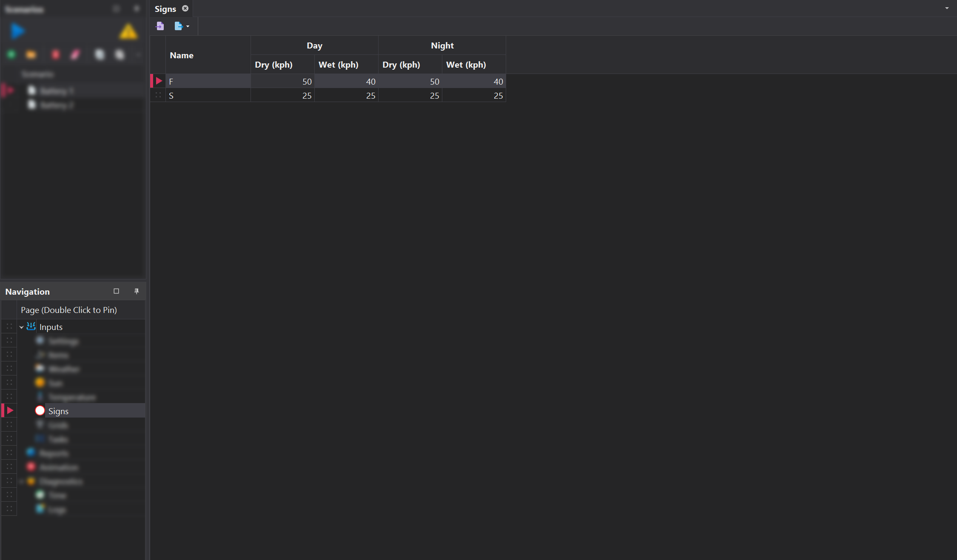The width and height of the screenshot is (957, 560).
Task: Click the red play flag next to Signs in Navigation
Action: (9, 410)
